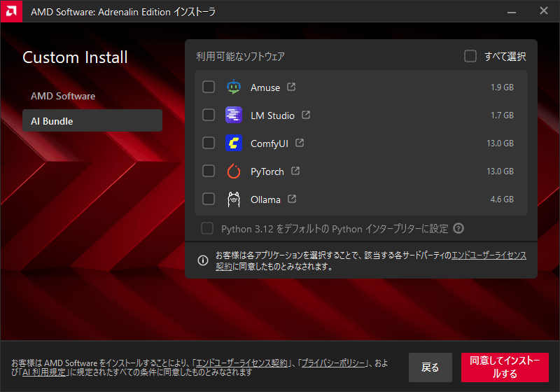
Task: Open the Amuse external link icon
Action: pyautogui.click(x=291, y=87)
